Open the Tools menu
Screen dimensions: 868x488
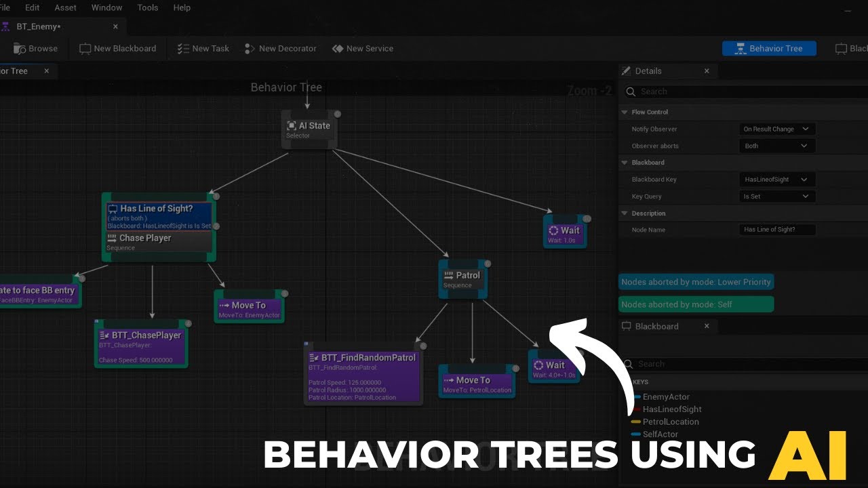pos(147,7)
